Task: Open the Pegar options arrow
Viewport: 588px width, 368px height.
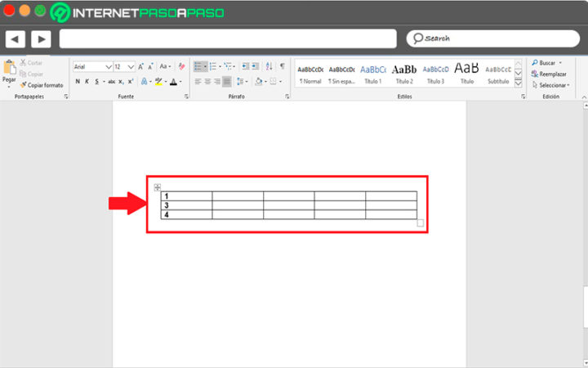Action: (x=9, y=87)
